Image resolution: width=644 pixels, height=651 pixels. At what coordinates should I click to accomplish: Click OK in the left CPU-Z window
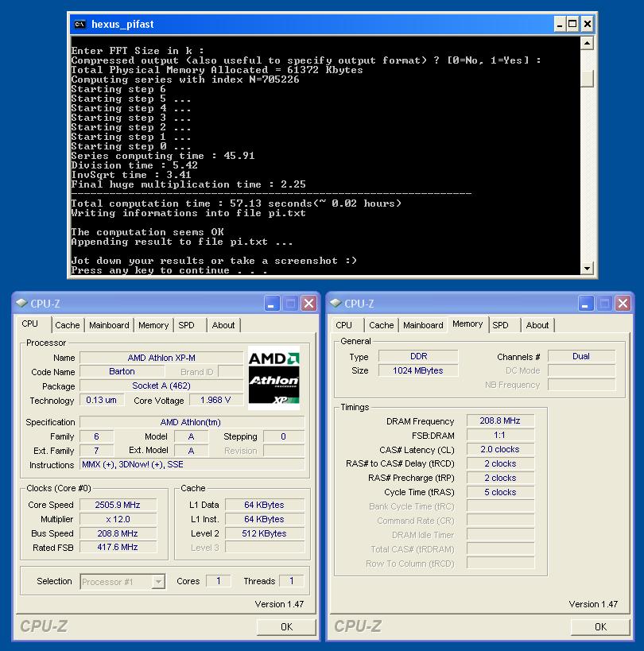pyautogui.click(x=286, y=627)
